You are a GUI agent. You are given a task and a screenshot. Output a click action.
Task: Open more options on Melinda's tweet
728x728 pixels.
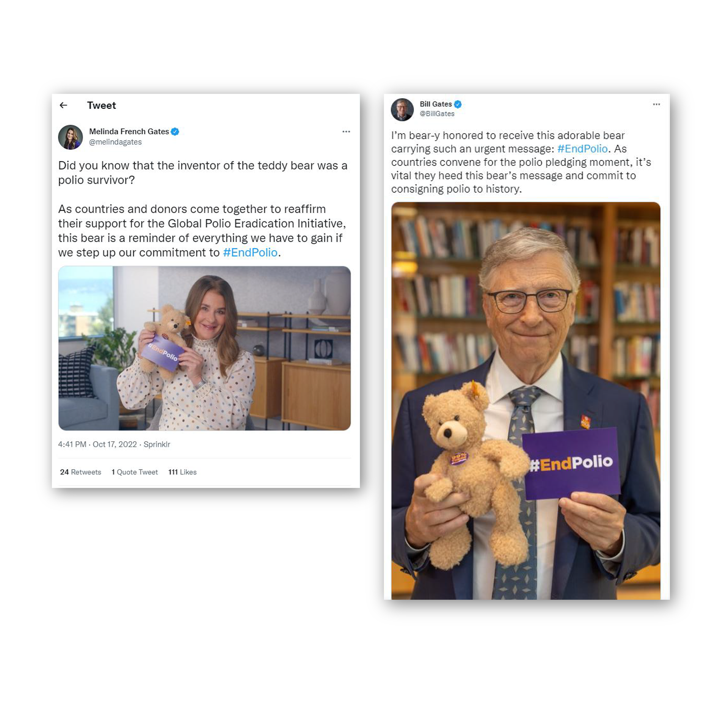[346, 132]
